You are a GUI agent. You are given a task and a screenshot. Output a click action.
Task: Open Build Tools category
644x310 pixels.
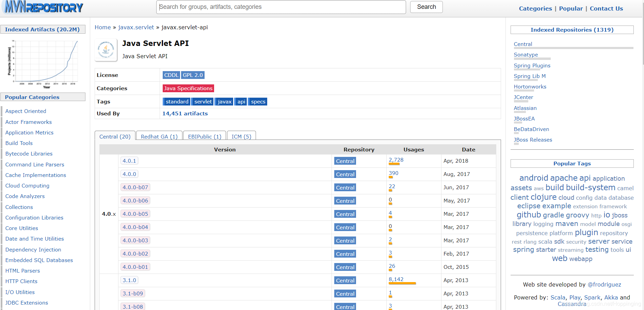point(19,143)
